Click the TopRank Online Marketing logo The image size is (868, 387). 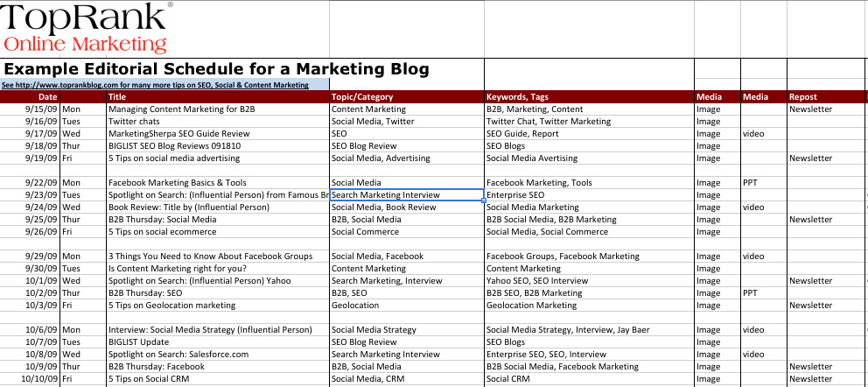85,28
